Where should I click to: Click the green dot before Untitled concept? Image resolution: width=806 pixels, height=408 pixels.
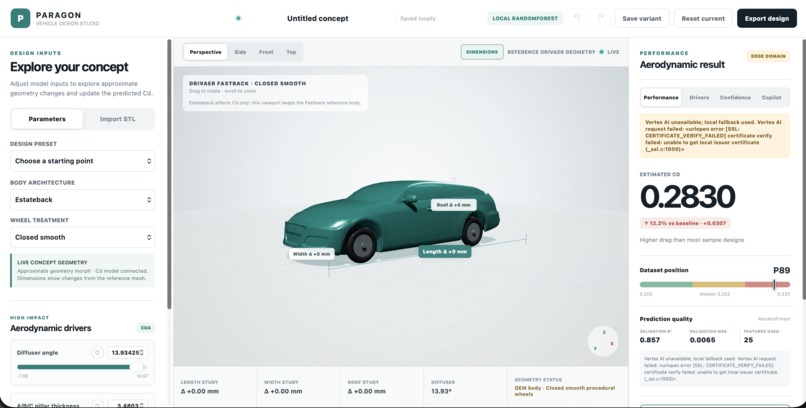238,18
